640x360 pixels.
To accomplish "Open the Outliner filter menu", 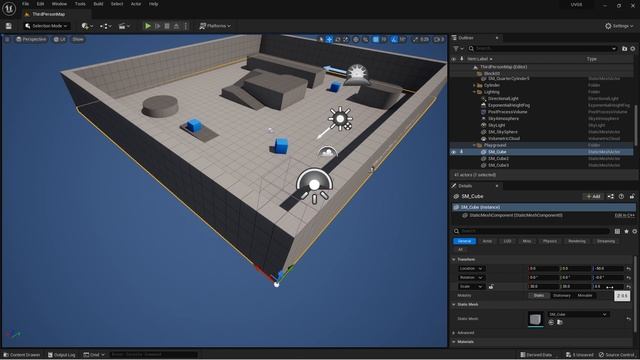I will click(x=458, y=49).
